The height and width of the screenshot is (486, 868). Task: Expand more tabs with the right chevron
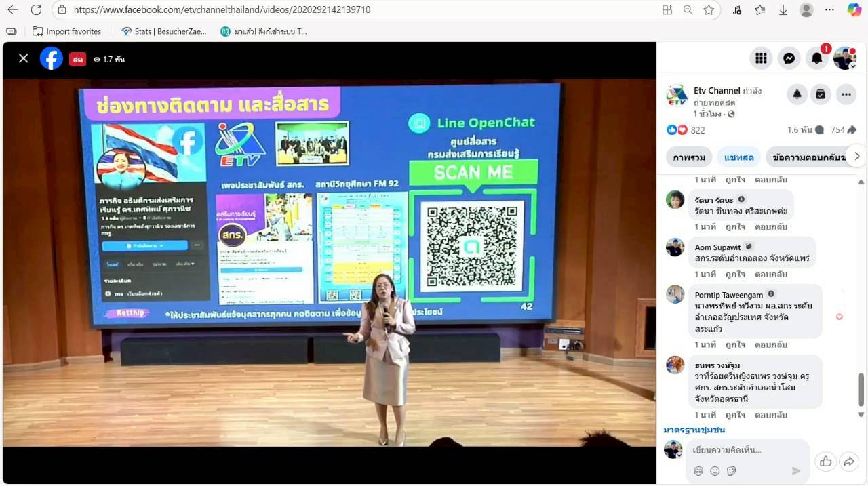(x=856, y=156)
